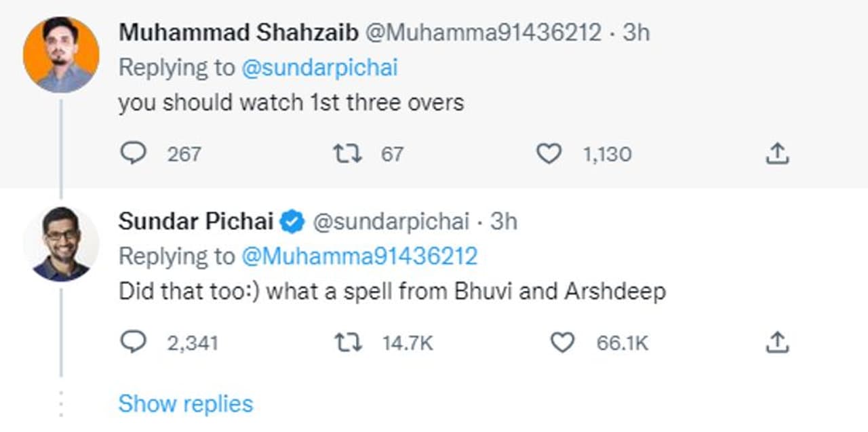The image size is (868, 432).
Task: Share Muhammad Shahzaib's tweet
Action: 777,154
